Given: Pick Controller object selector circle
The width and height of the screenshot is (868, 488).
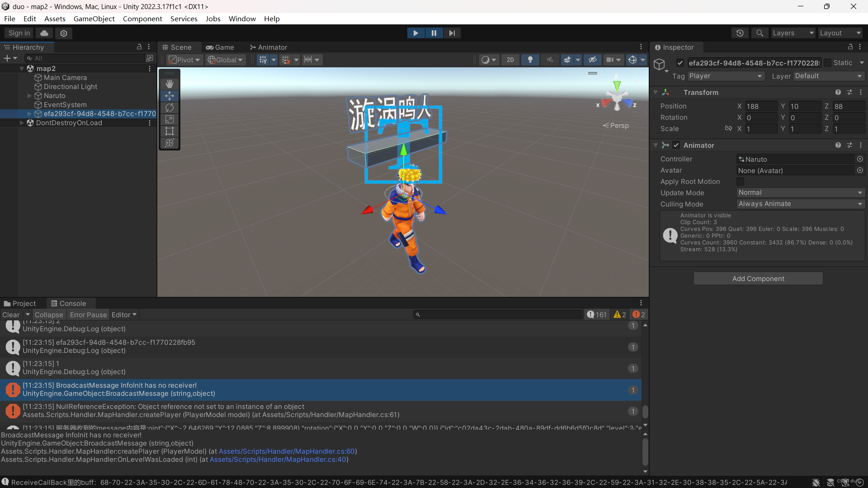Looking at the screenshot, I should pyautogui.click(x=860, y=159).
